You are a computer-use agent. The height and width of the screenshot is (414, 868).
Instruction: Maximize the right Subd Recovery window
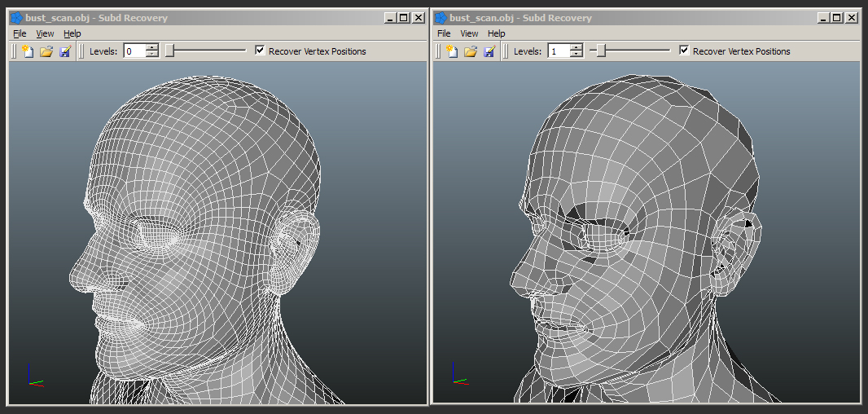point(837,18)
